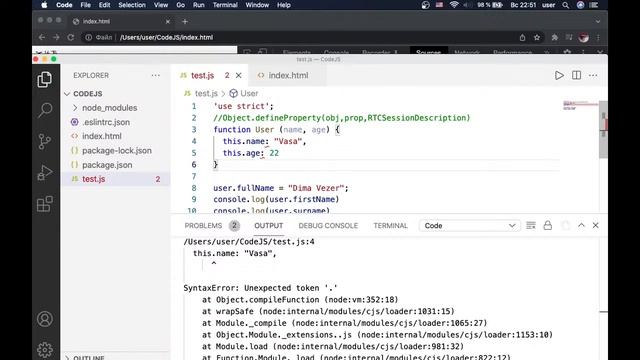Screen dimensions: 640x360
Task: Close the test.js editor tab
Action: 239,76
